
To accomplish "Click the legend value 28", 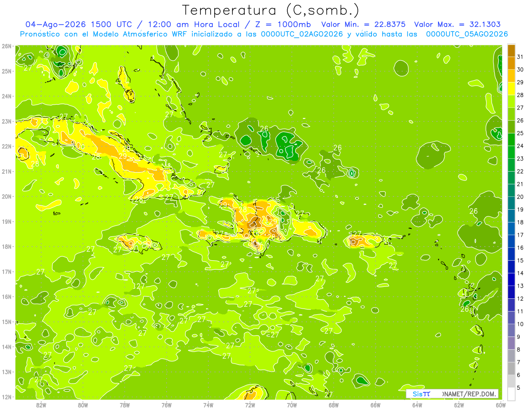I will [x=520, y=95].
